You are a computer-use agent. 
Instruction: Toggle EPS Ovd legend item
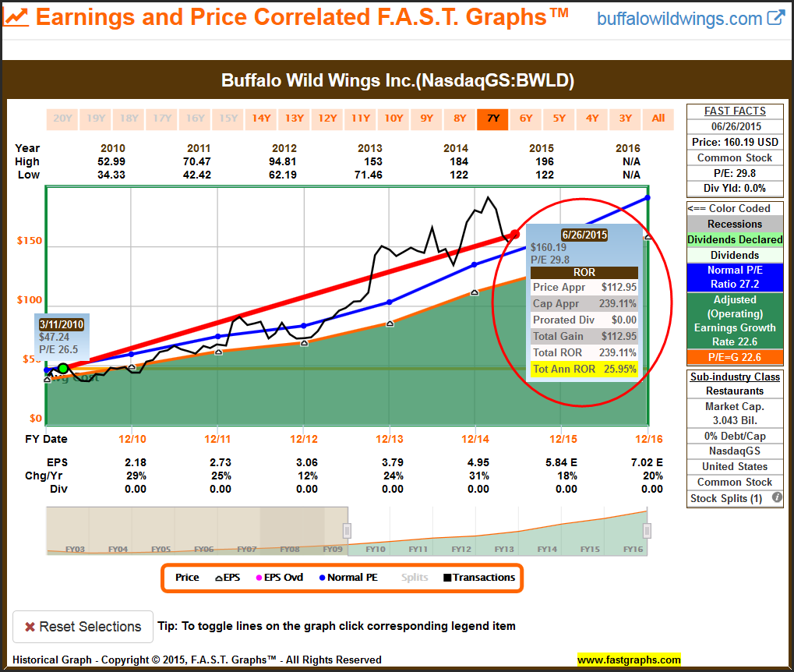coord(282,578)
